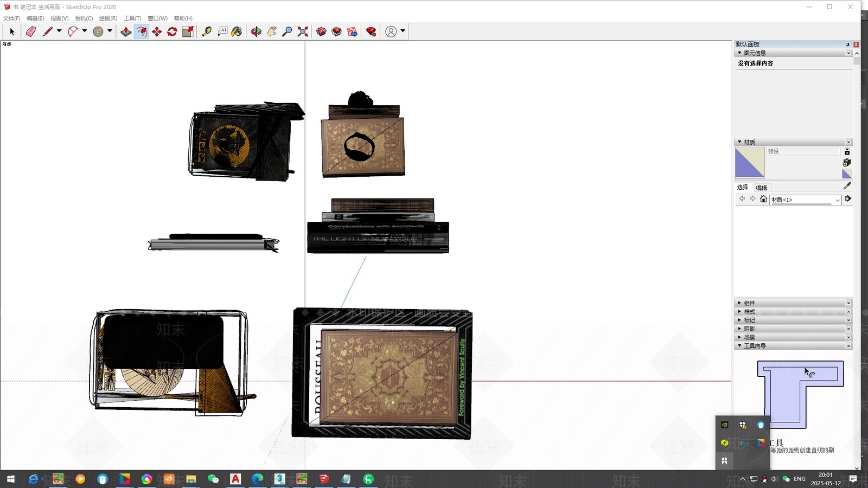Image resolution: width=868 pixels, height=488 pixels.
Task: Open the 工具(T) menu
Action: (132, 18)
